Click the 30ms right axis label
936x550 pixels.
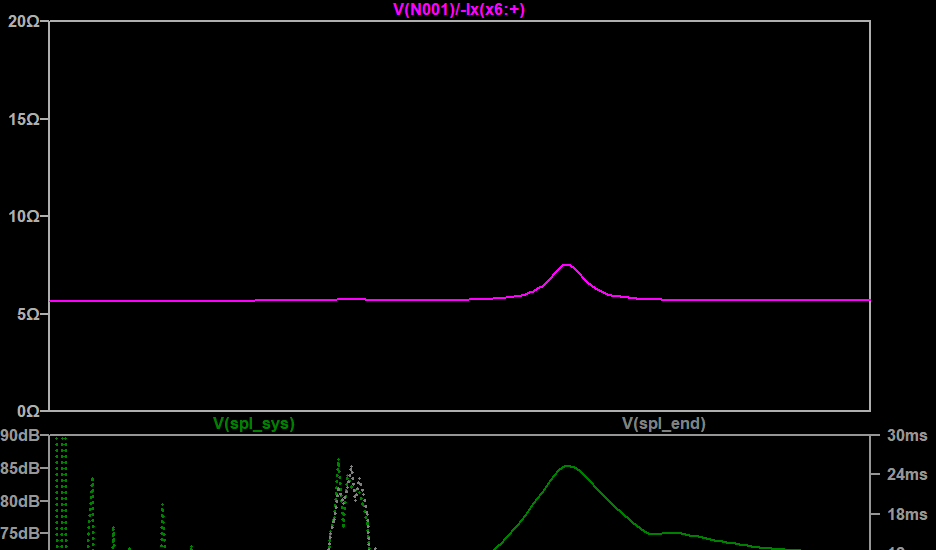[907, 436]
